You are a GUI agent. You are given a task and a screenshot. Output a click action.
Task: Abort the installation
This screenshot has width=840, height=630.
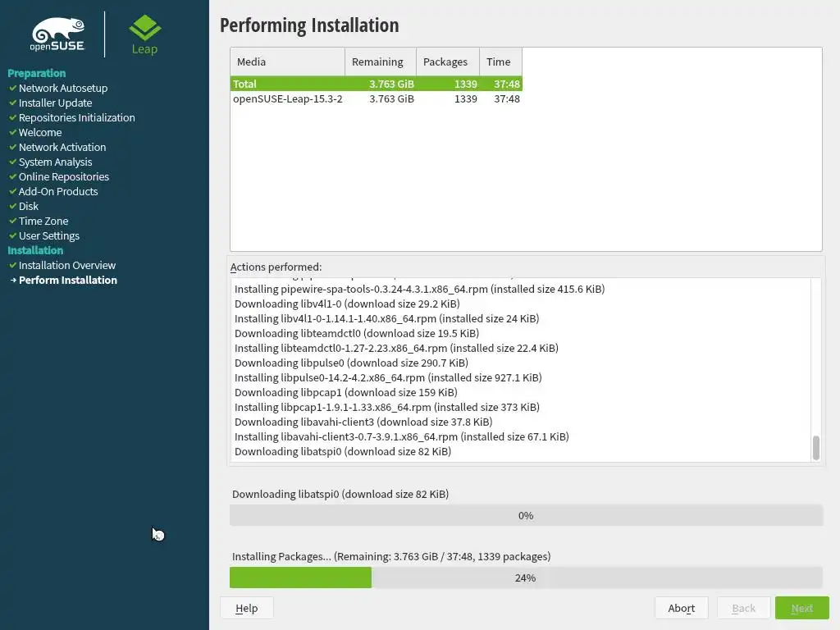(x=682, y=608)
